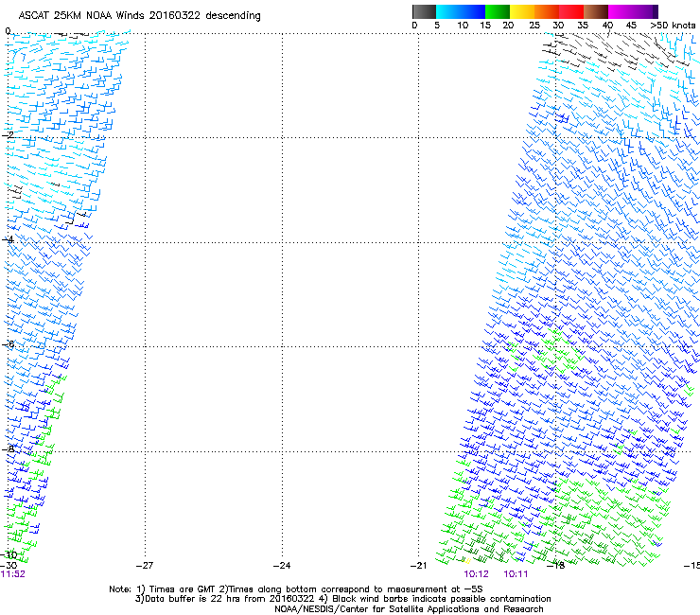700x615 pixels.
Task: Click the '15' legend scale label
Action: 485,26
